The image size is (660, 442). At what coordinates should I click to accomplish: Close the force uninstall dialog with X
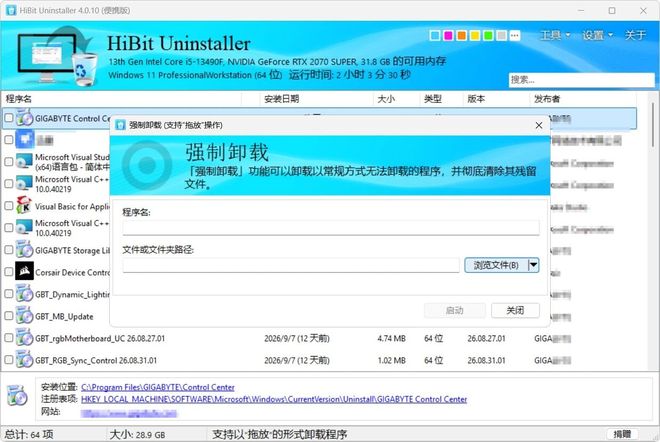tap(539, 125)
